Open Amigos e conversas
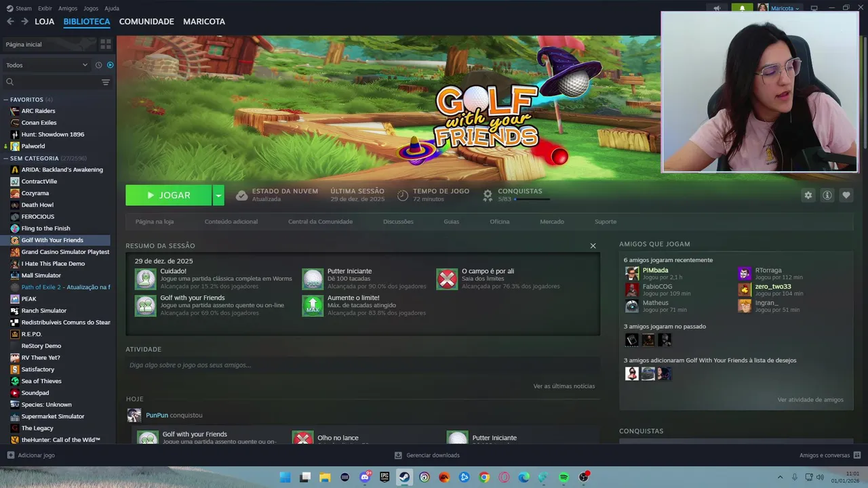This screenshot has height=488, width=868. point(830,455)
